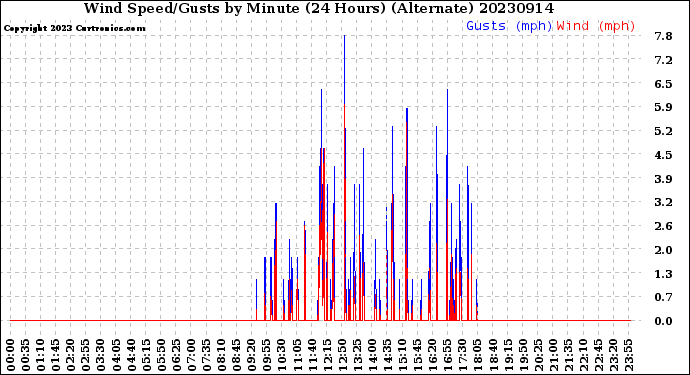Click the x-axis time label 04:40

point(131,355)
